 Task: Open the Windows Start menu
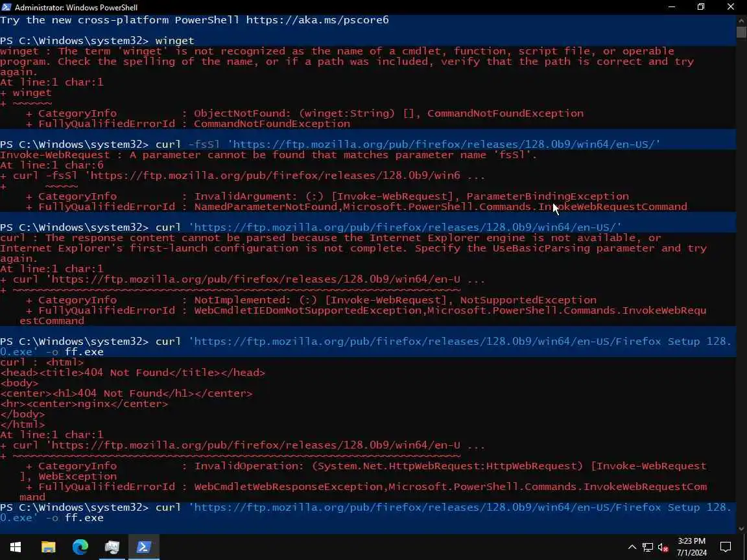16,547
